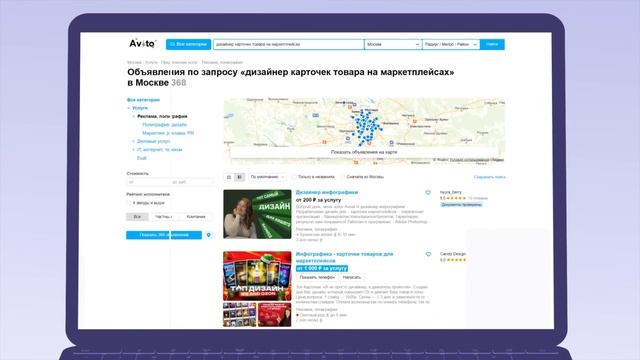
Task: Select the 'Частные' seller type tab
Action: (164, 217)
